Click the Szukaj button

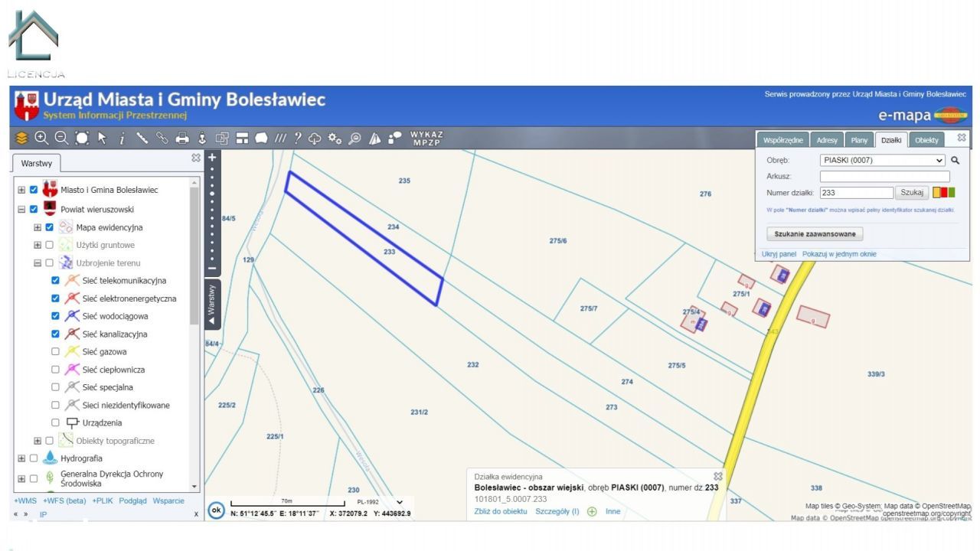(x=912, y=193)
